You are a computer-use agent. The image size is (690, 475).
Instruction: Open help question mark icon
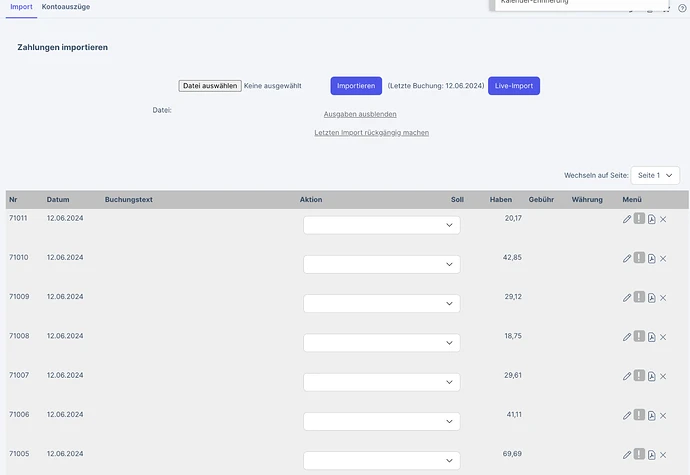pyautogui.click(x=682, y=8)
